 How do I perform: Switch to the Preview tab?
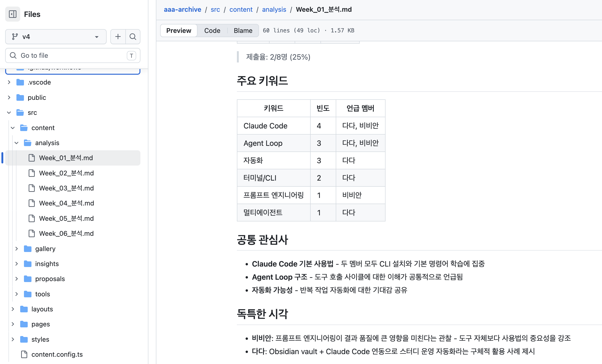coord(179,31)
